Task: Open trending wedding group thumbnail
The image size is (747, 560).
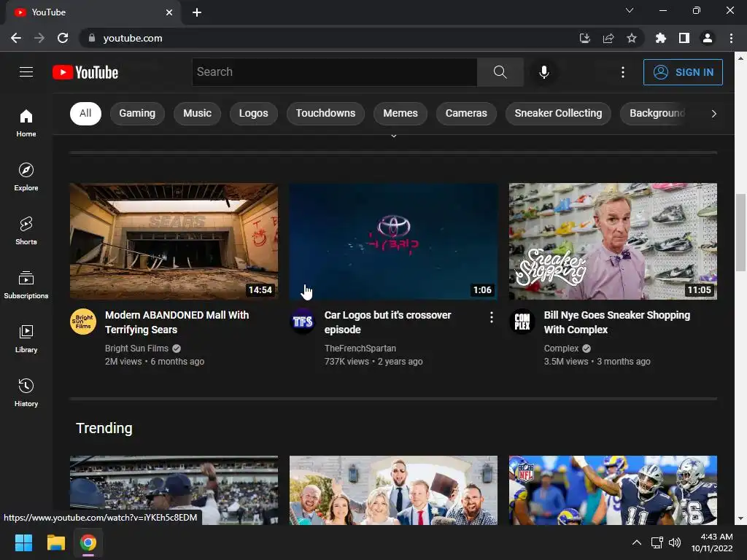Action: (393, 491)
